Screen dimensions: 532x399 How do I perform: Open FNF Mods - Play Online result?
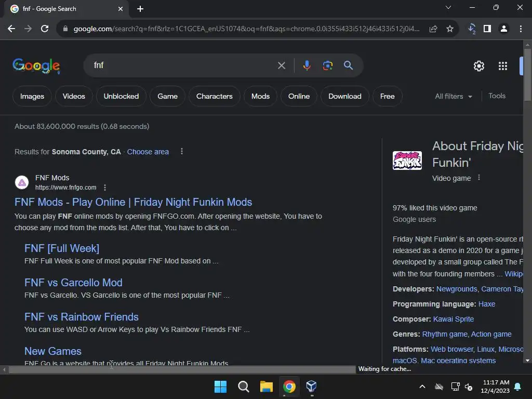point(134,202)
